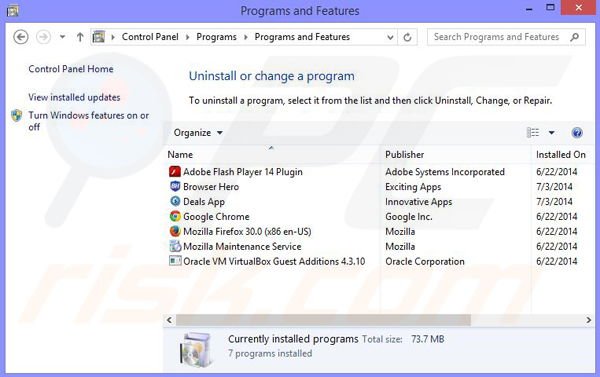Select Google Chrome program entry
Viewport: 600px width, 377px height.
pos(216,217)
